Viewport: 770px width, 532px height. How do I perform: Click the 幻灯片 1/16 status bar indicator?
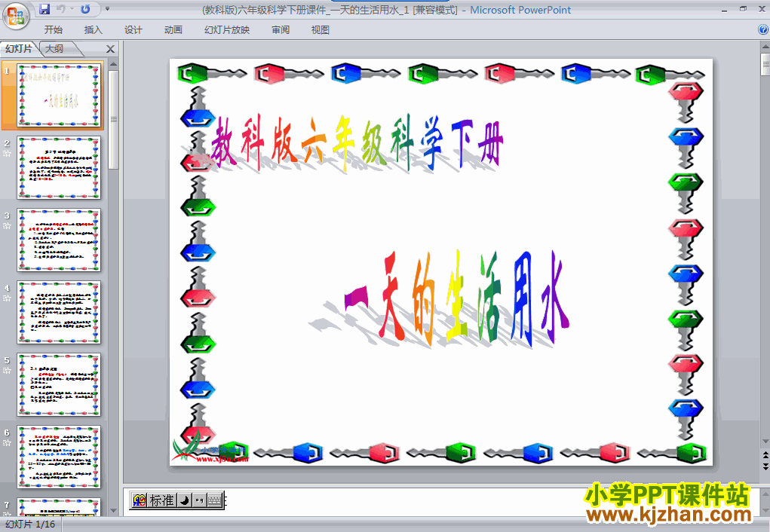tap(30, 524)
